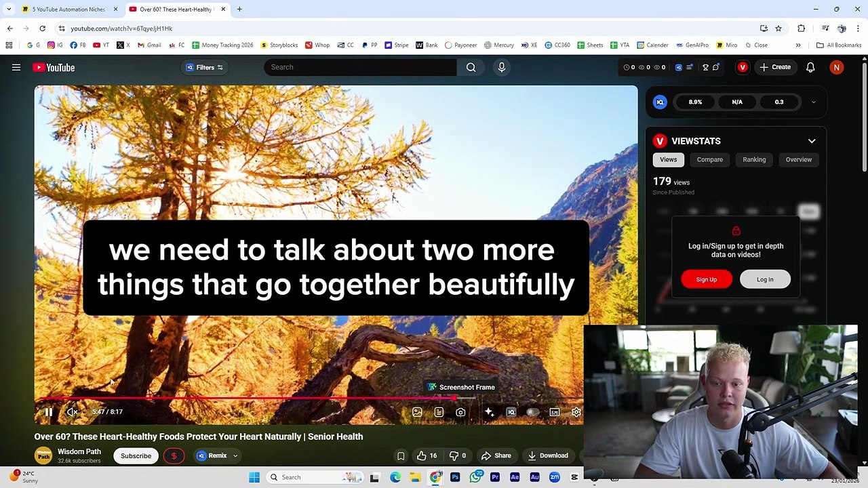Screen dimensions: 868x488
Task: Pause the video with the pause button
Action: pos(49,412)
